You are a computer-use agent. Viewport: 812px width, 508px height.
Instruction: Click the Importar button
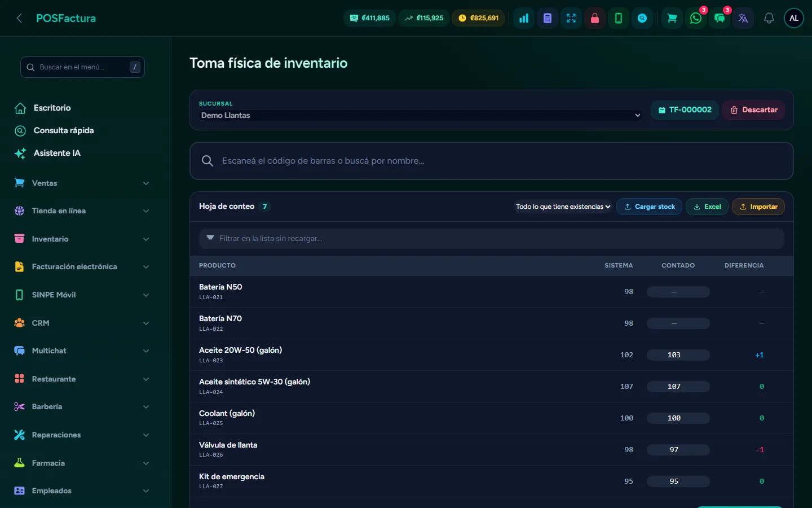758,207
